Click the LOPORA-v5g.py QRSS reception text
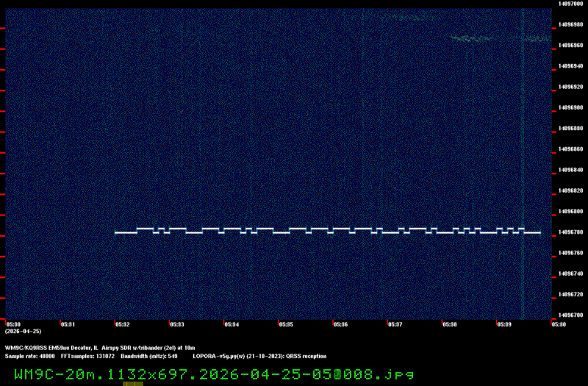588x386 pixels. [257, 355]
